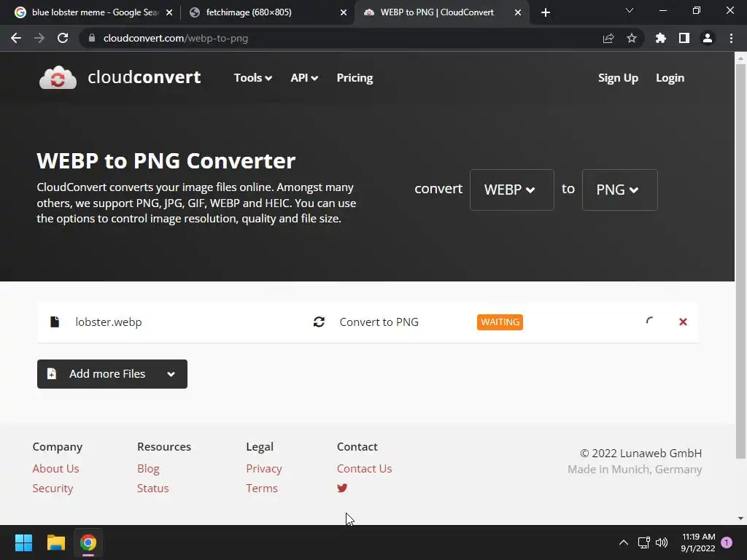This screenshot has height=560, width=747.
Task: Click the orange WAITING status badge
Action: click(500, 322)
